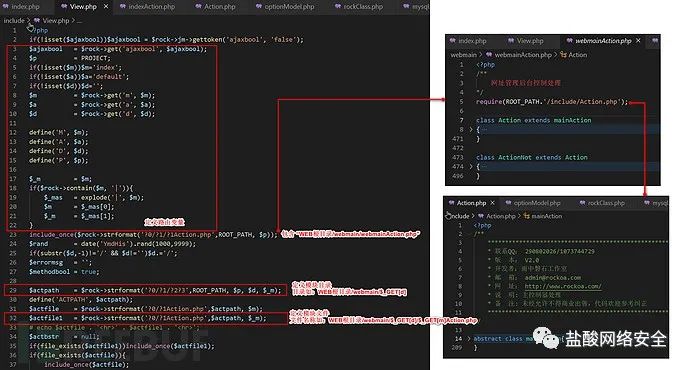Open the http://www.rockoa.com/ link in comment
690x370 pixels.
click(562, 286)
